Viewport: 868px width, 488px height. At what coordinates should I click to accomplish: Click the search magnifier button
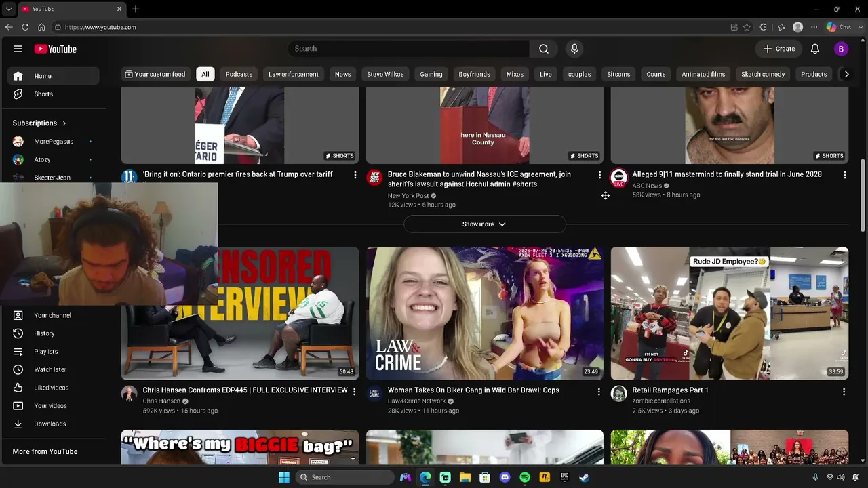coord(544,49)
